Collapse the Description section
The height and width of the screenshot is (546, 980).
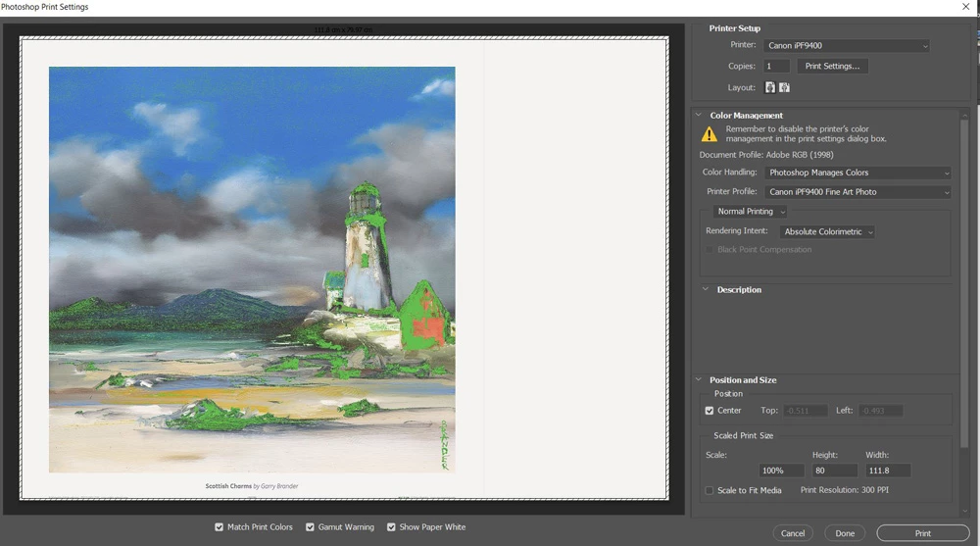tap(705, 289)
